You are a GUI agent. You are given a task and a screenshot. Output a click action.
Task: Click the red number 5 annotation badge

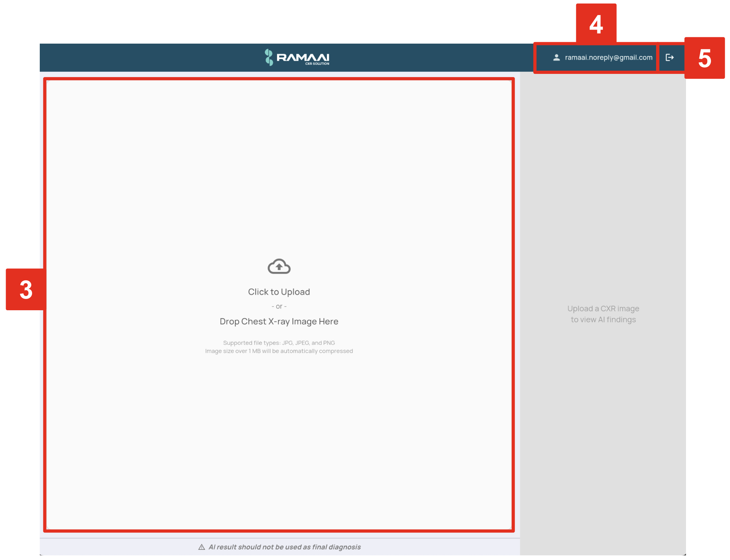point(704,58)
